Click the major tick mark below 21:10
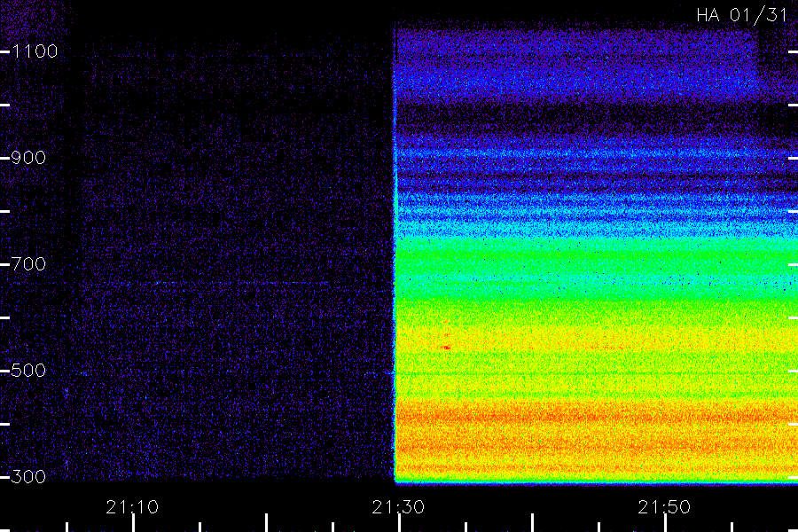This screenshot has height=532, width=798. click(134, 523)
